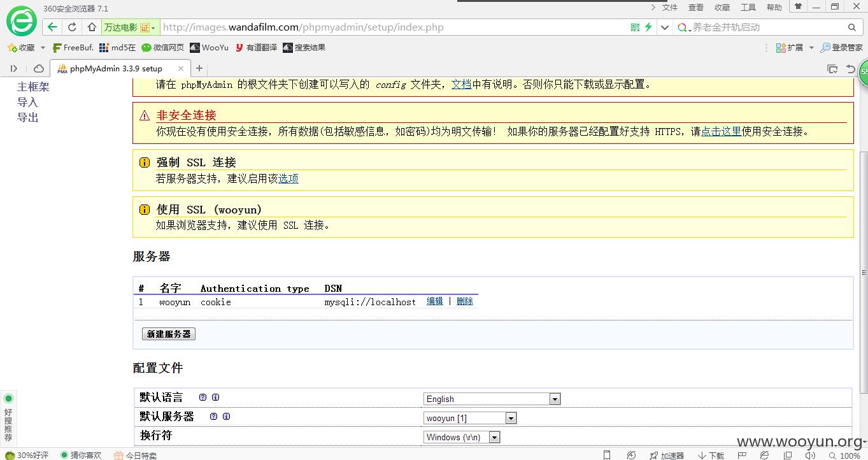Open the 收藏 favorites star bookmark
This screenshot has width=868, height=460.
pyautogui.click(x=21, y=48)
